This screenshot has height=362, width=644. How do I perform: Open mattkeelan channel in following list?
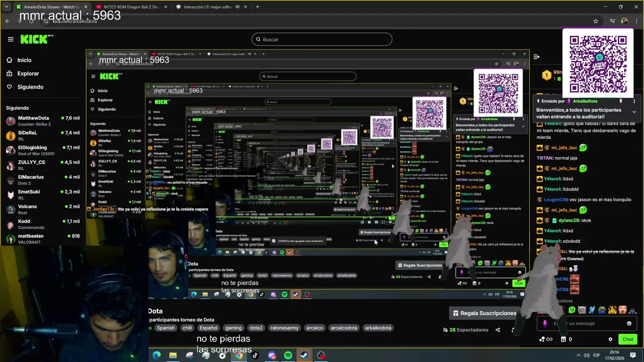[x=43, y=238]
